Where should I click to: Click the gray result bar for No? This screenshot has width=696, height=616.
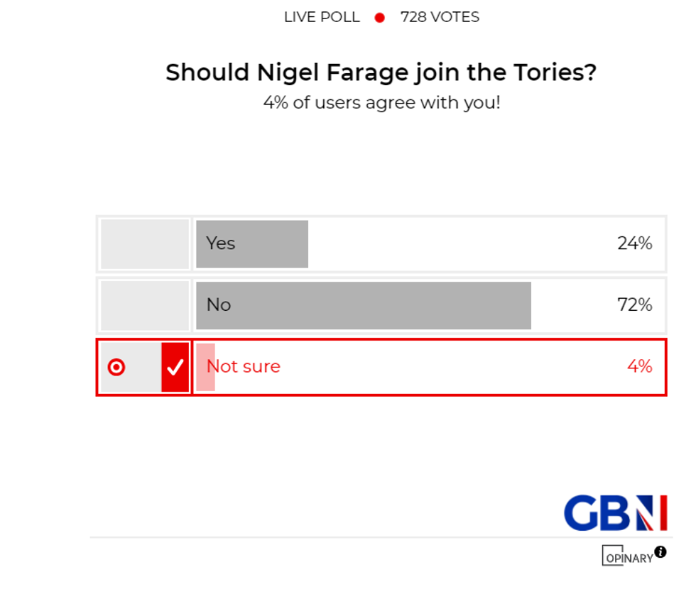point(362,305)
